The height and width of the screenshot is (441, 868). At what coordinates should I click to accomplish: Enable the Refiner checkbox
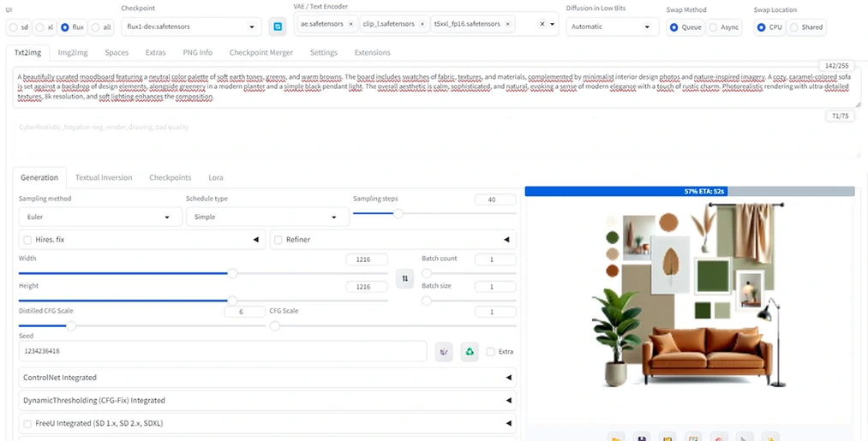278,240
